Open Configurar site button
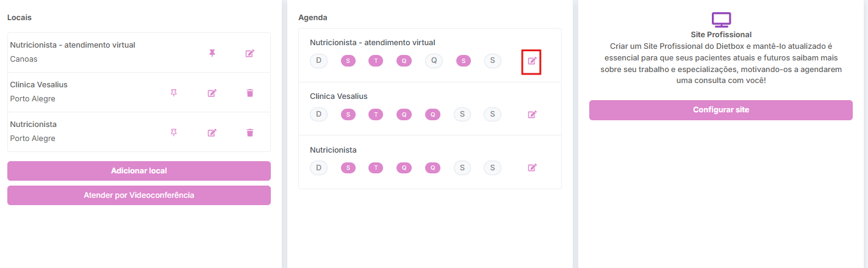 (x=720, y=110)
